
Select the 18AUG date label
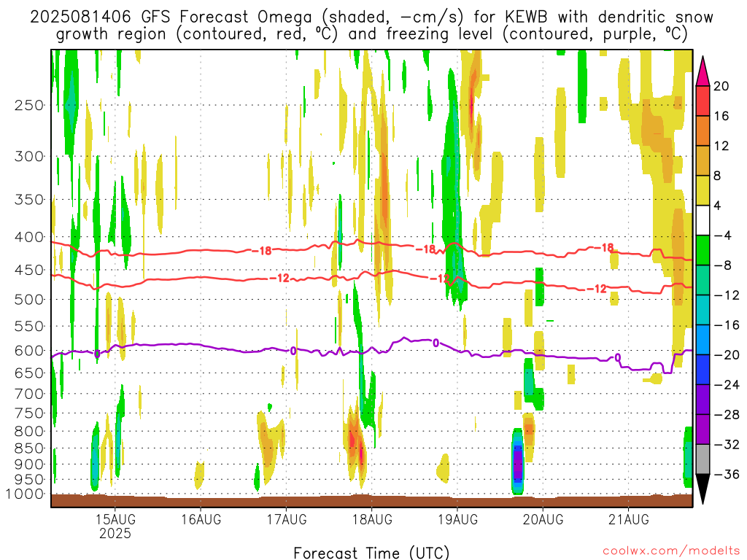[x=372, y=519]
